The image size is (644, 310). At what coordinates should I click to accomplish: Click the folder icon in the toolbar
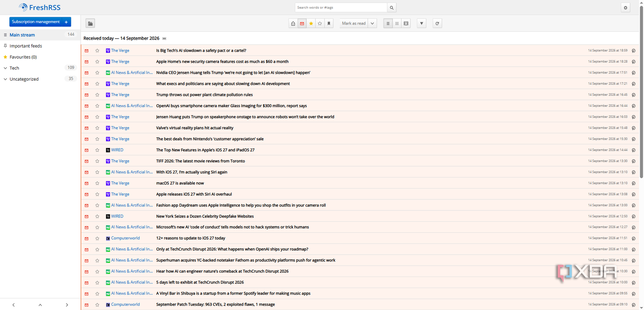pos(90,24)
